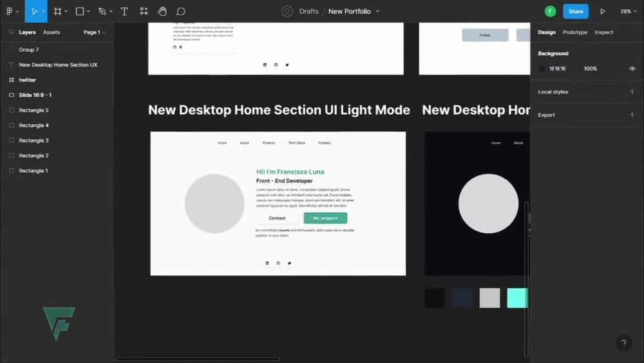Switch to the Prototype tab
This screenshot has width=644, height=363.
(x=574, y=32)
